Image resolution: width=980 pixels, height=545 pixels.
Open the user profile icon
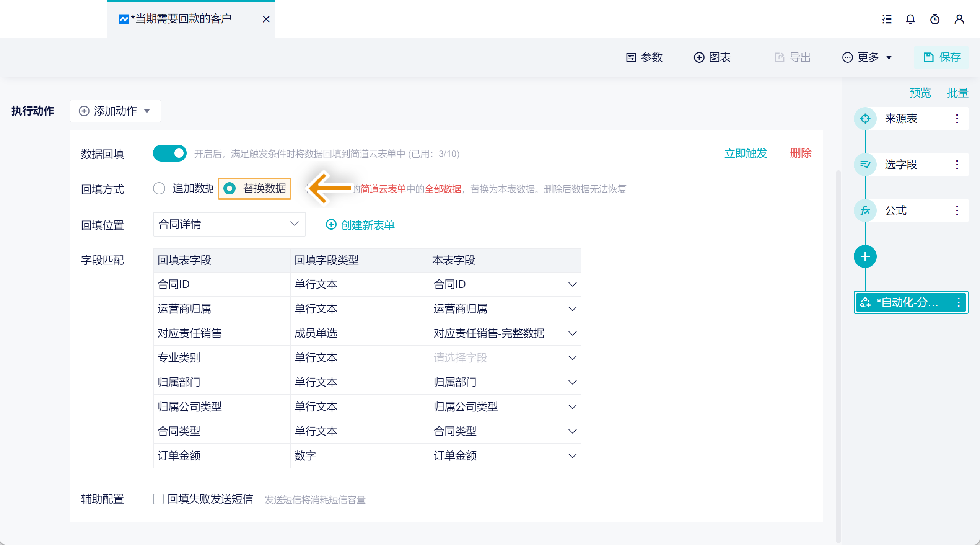point(959,19)
